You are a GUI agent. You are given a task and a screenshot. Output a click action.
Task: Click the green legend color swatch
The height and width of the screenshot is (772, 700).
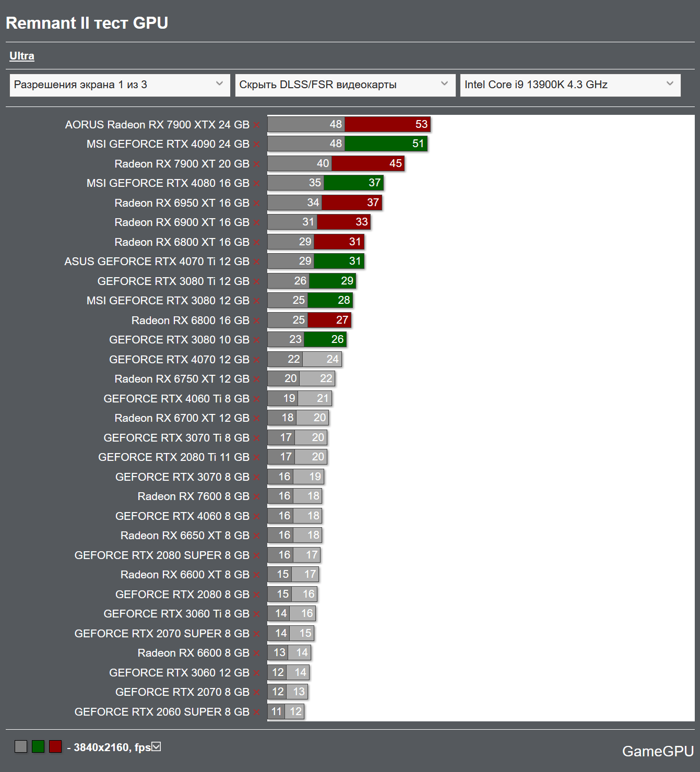tap(38, 746)
